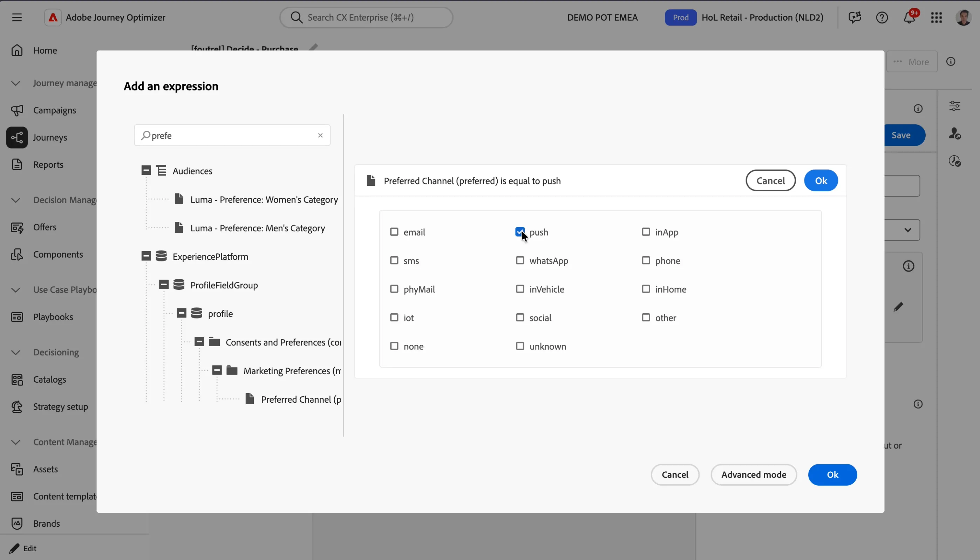Image resolution: width=980 pixels, height=560 pixels.
Task: Click Advanced mode button
Action: coord(754,475)
